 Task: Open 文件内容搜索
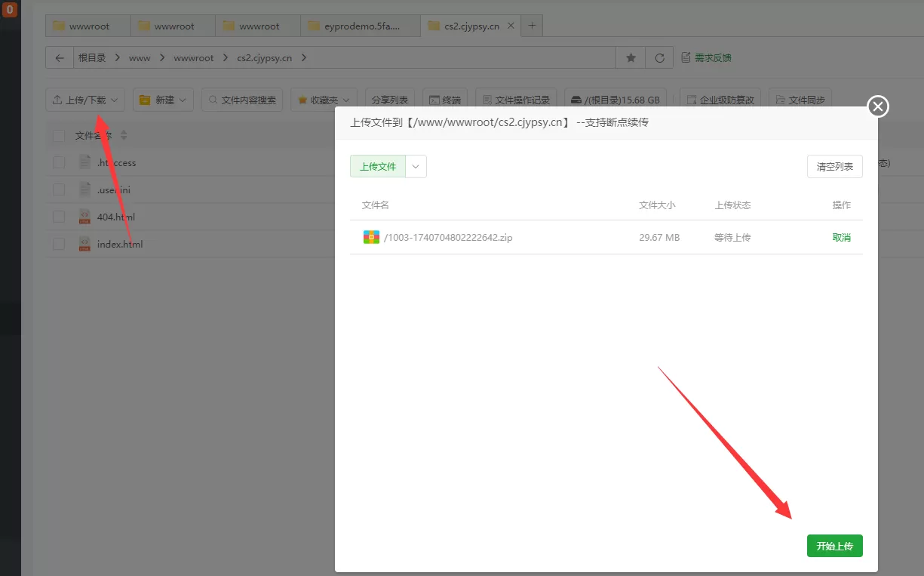point(242,100)
